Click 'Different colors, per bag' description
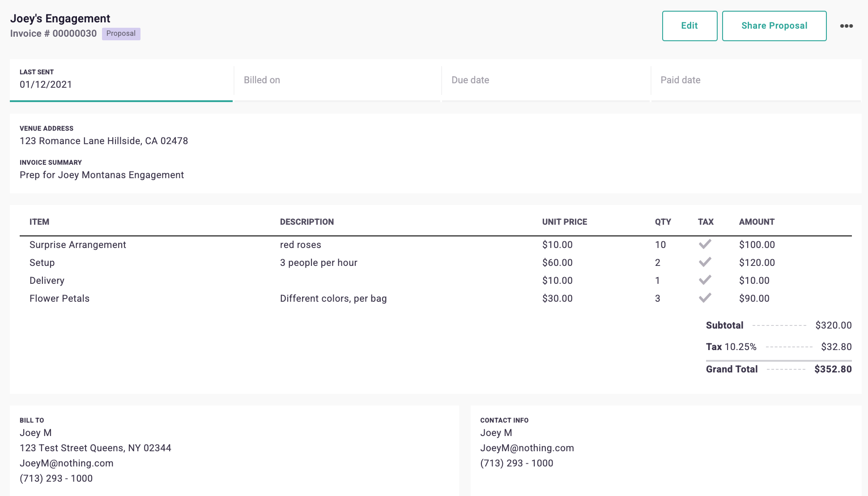This screenshot has height=496, width=868. tap(333, 299)
